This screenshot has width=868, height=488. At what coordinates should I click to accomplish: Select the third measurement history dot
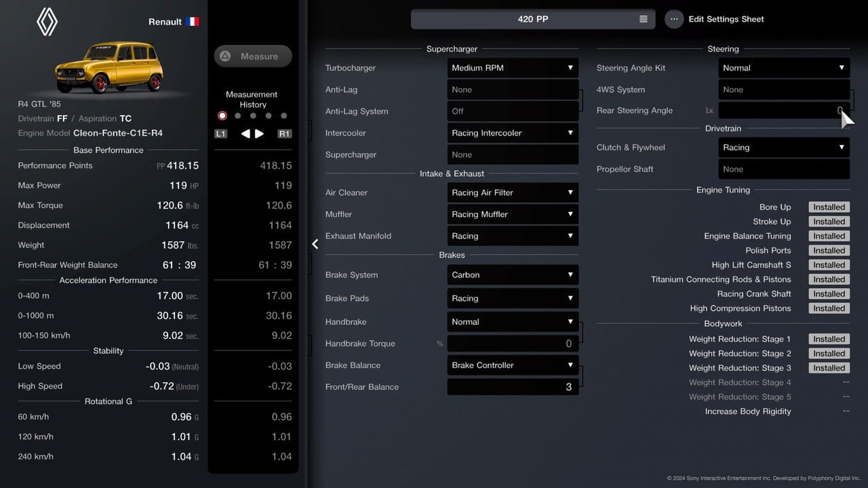tap(253, 116)
